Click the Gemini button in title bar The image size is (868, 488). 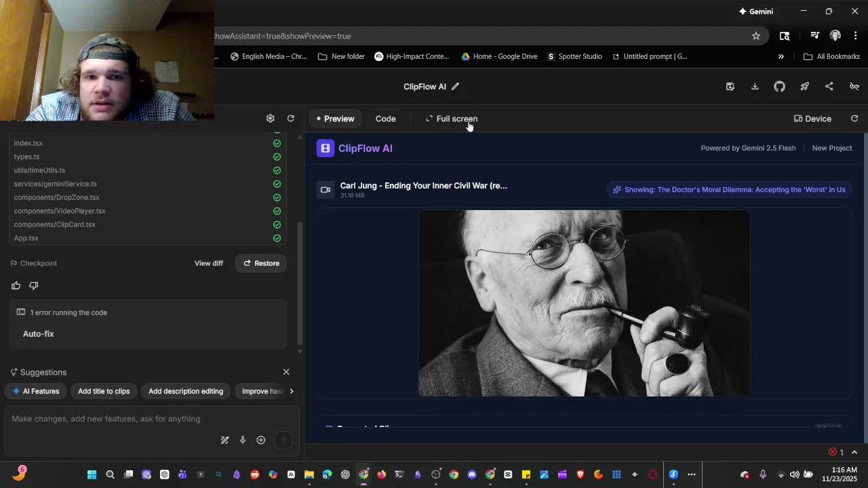(x=755, y=12)
